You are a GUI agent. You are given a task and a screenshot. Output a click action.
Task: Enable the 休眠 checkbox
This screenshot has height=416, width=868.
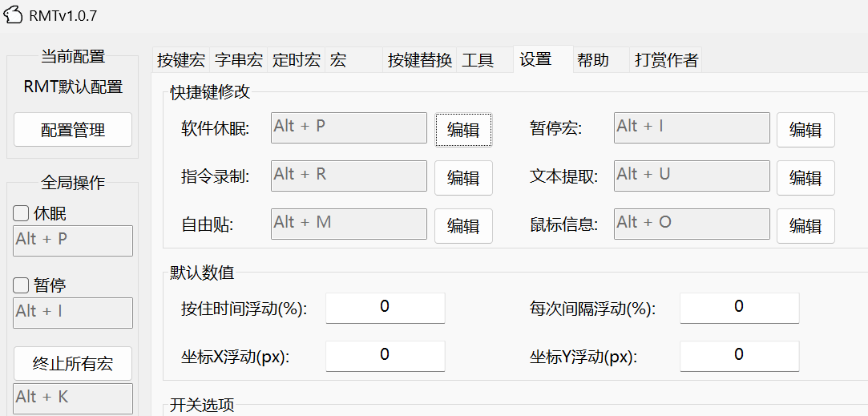coord(22,214)
